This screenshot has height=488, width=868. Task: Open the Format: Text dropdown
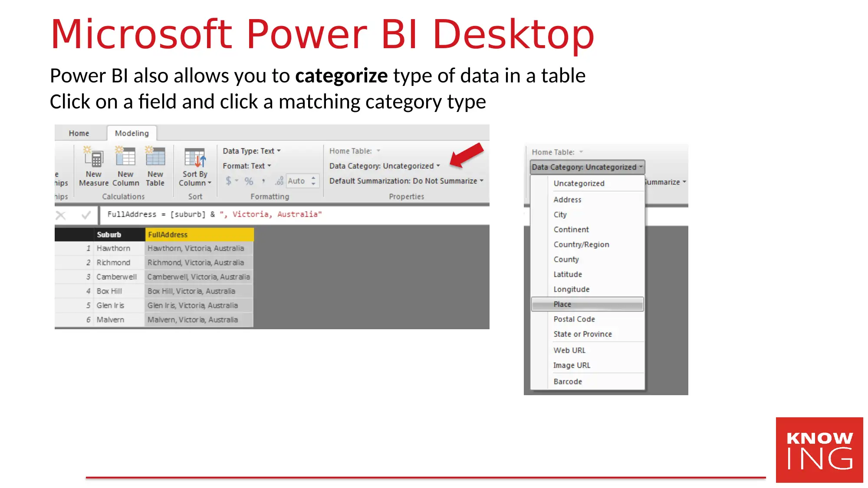(247, 166)
